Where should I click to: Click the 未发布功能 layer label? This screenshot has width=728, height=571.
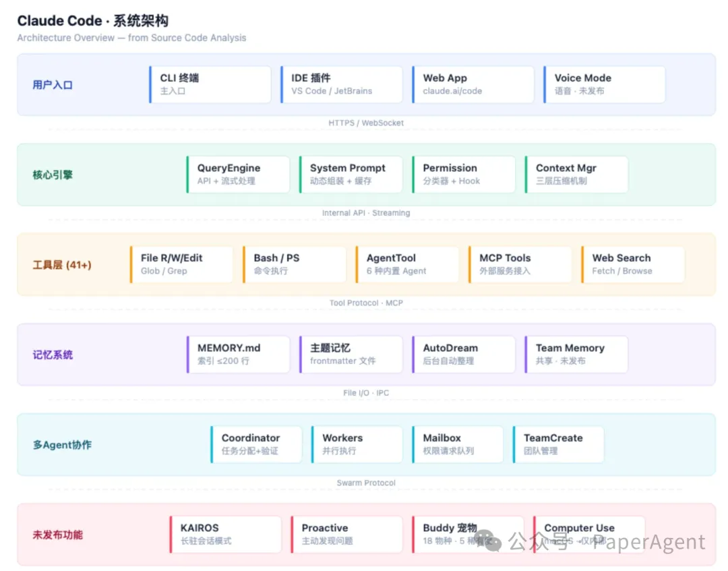coord(57,535)
